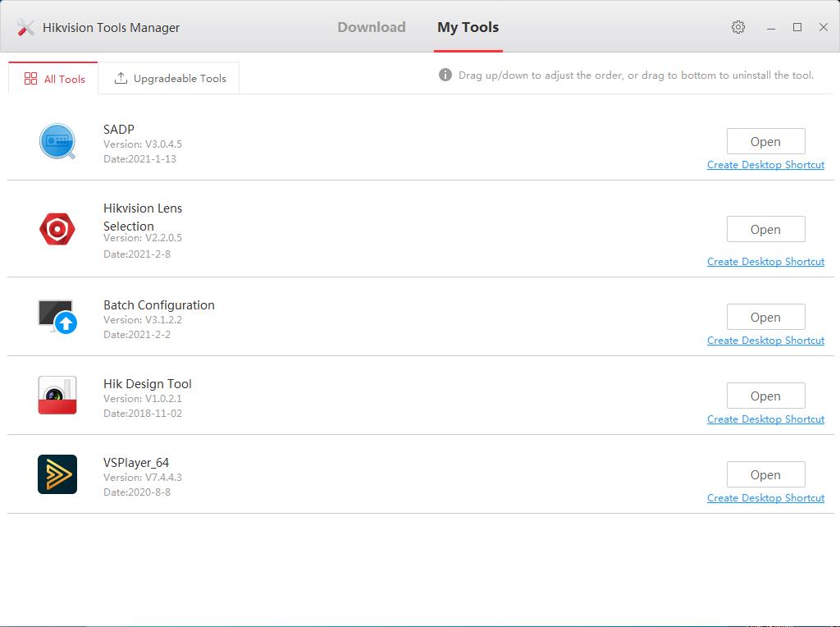
Task: Open the VSPlayer_64 tool icon
Action: coord(57,474)
